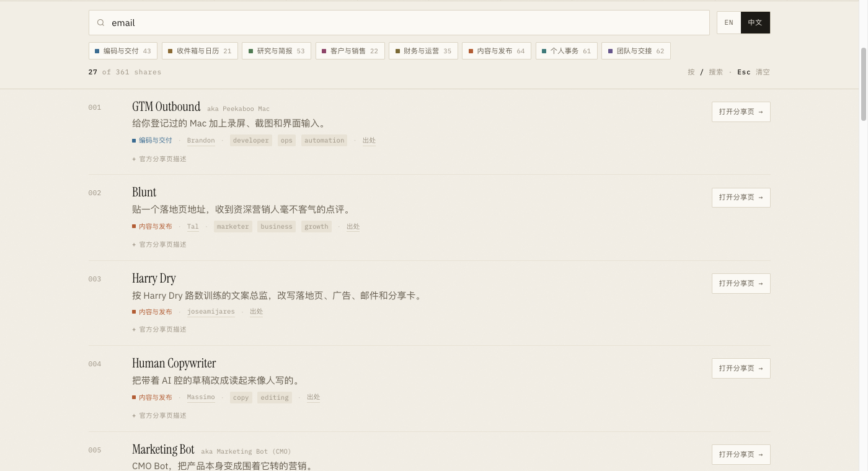Switch language to EN

point(728,22)
